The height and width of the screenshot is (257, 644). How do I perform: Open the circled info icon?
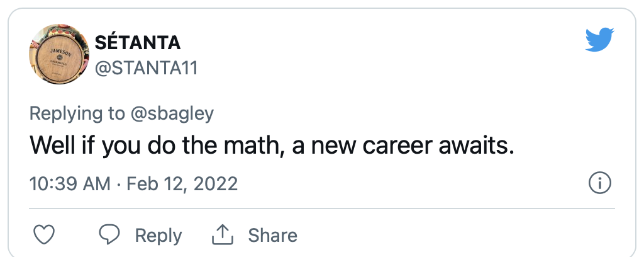pyautogui.click(x=599, y=184)
